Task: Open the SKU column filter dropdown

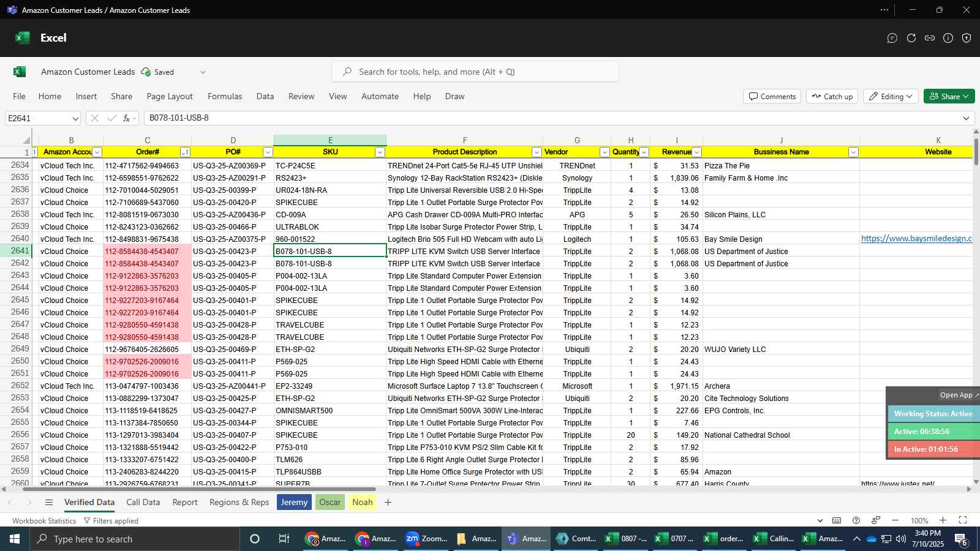Action: pyautogui.click(x=380, y=152)
